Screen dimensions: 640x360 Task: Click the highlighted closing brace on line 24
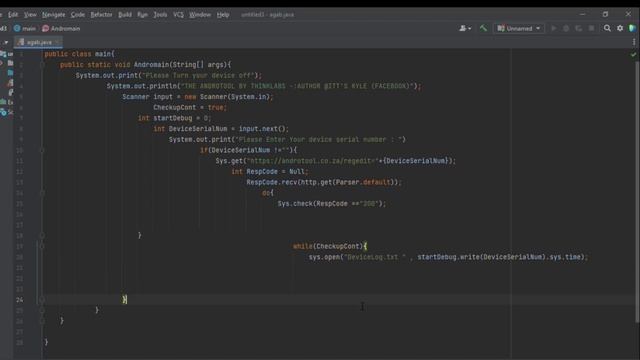(124, 300)
